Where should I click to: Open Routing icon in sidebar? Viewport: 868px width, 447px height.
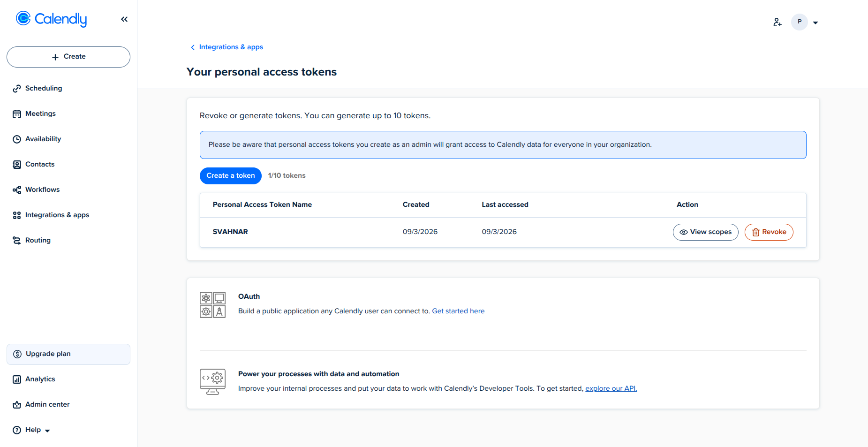[17, 240]
